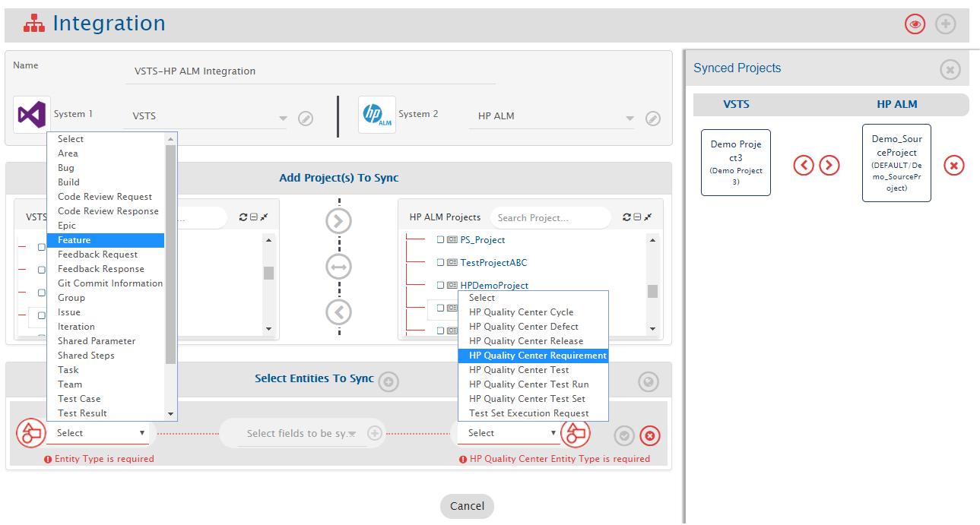Delete the entity mapping row
Screen dimensions: 980x525
(650, 435)
